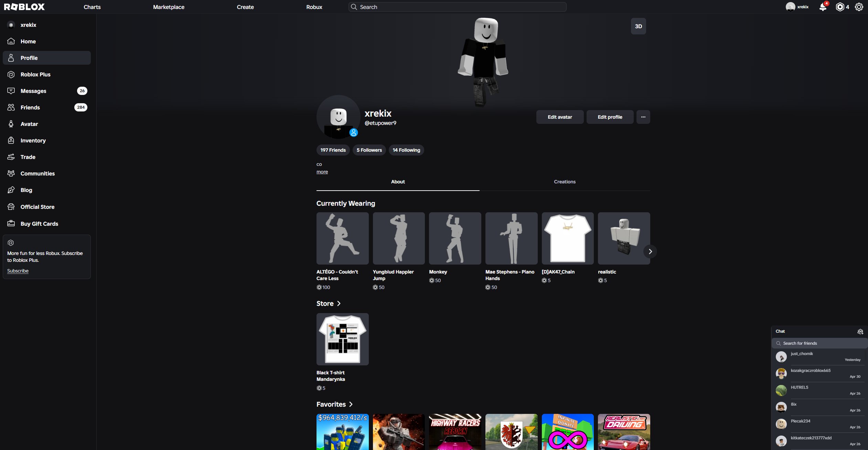
Task: Open HUTREL5 chat avatar
Action: pos(781,390)
